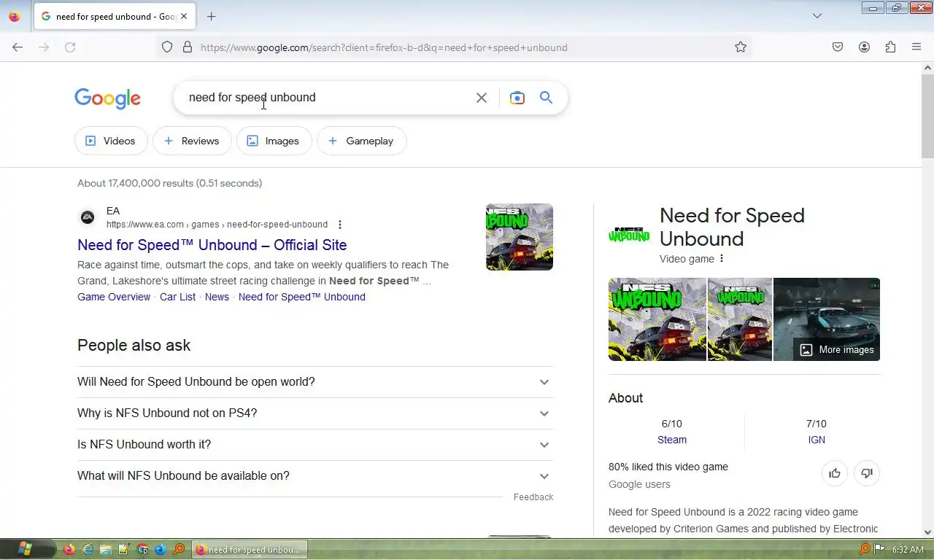Open the News sitelink

pyautogui.click(x=217, y=297)
